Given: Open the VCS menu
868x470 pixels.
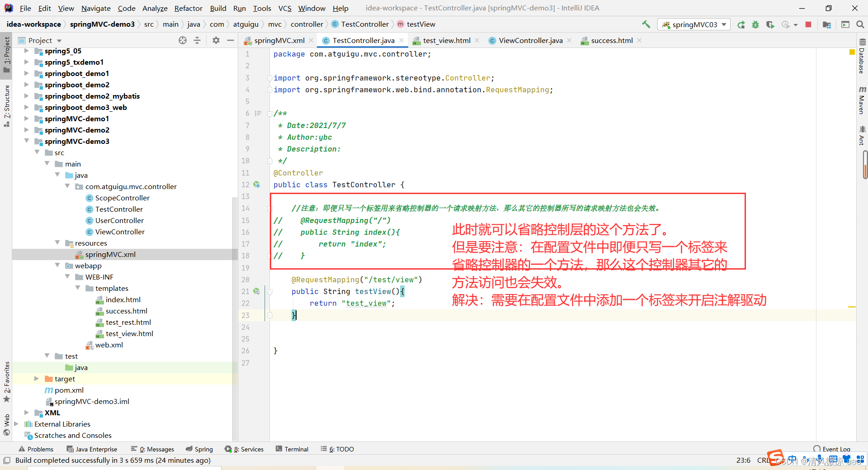Looking at the screenshot, I should pos(285,8).
